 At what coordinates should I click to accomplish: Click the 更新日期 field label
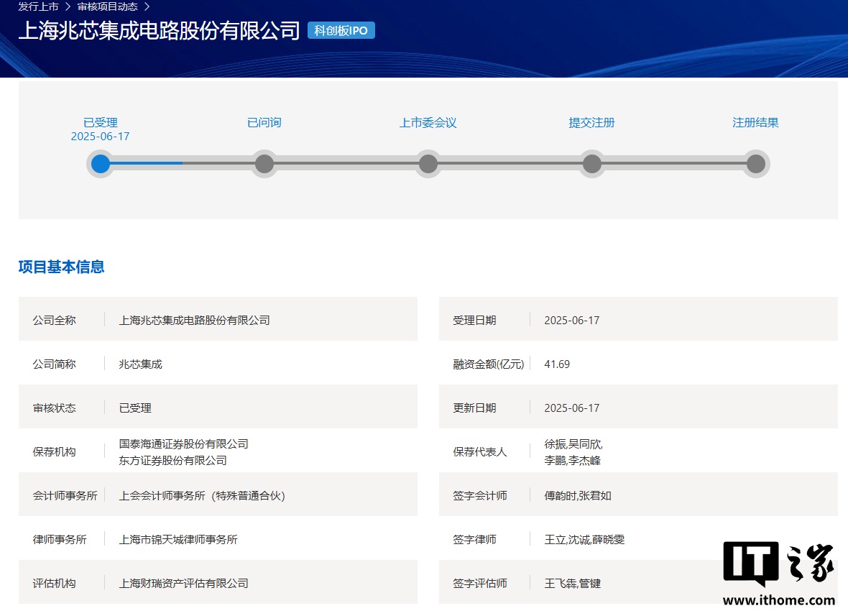point(474,408)
